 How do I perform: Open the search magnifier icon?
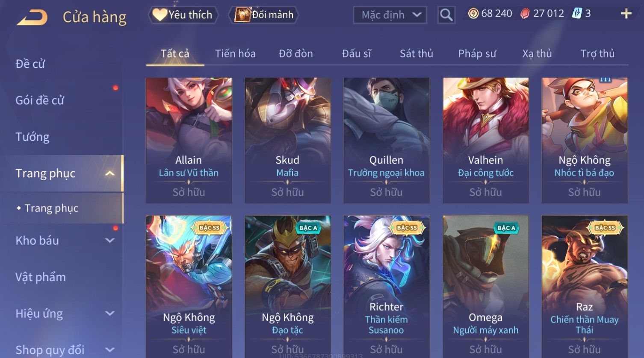coord(446,15)
